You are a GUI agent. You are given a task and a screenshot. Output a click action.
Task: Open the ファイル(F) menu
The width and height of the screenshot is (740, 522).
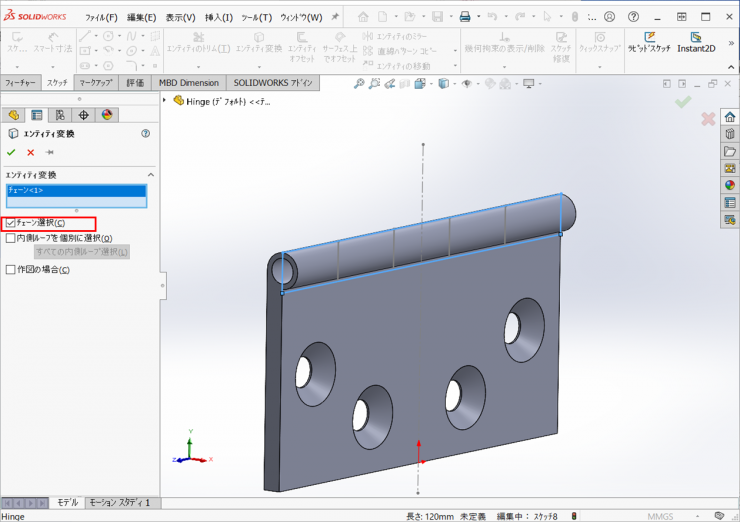click(x=101, y=18)
